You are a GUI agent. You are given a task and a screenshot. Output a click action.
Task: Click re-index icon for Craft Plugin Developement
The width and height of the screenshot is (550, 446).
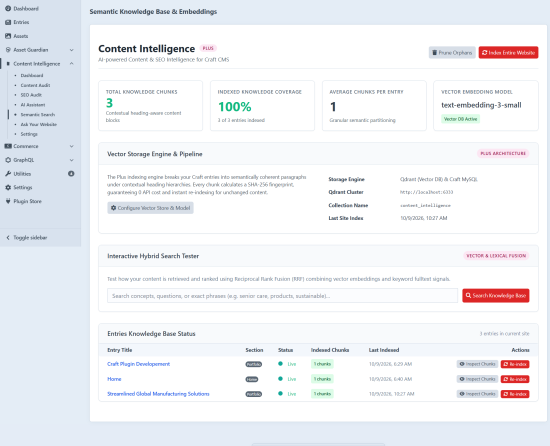click(x=505, y=364)
